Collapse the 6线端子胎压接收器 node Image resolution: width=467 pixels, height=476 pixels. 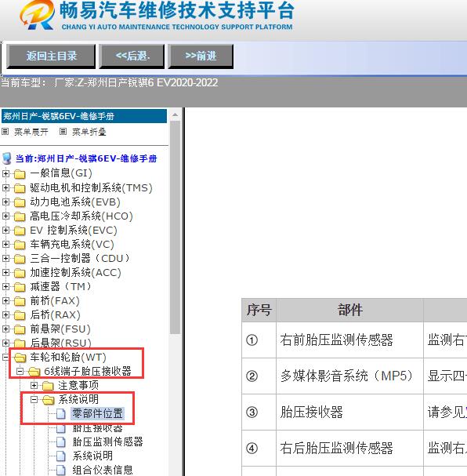(20, 371)
